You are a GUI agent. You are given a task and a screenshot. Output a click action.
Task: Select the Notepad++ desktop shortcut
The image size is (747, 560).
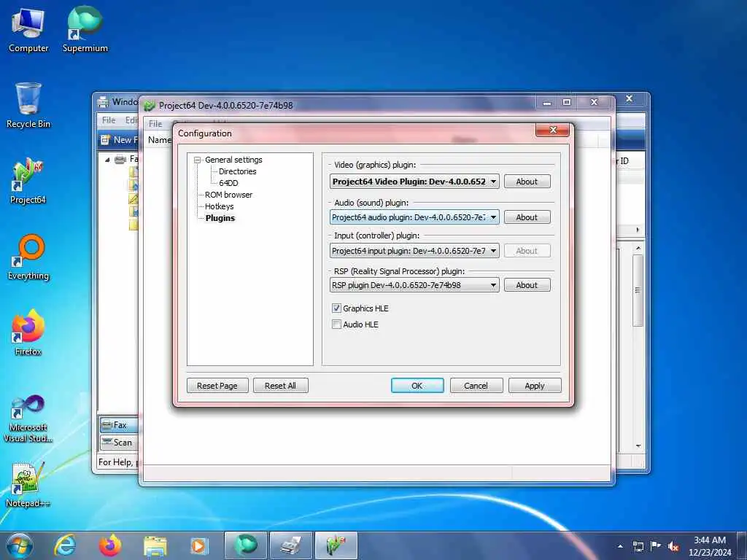click(28, 484)
